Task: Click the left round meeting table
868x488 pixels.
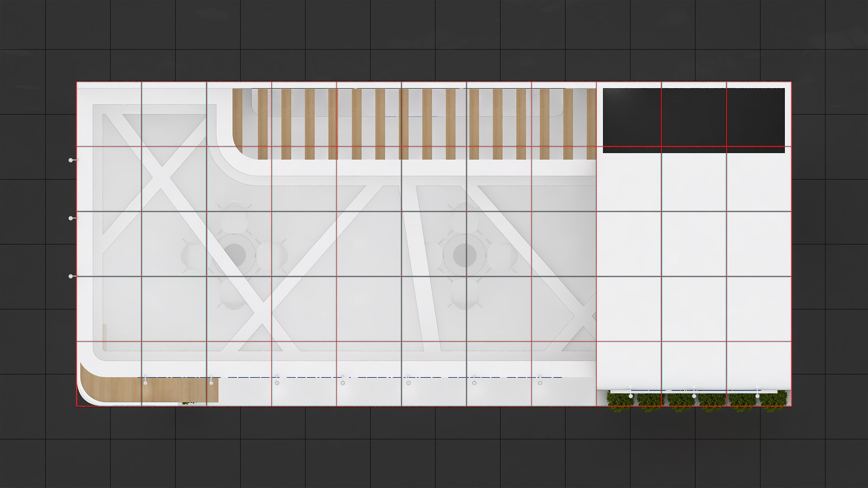Action: point(234,255)
